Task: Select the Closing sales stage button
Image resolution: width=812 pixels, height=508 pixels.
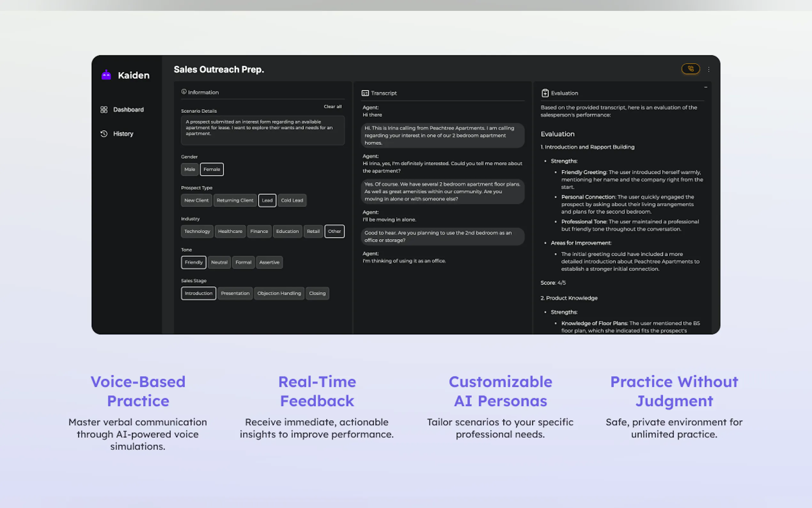Action: point(317,293)
